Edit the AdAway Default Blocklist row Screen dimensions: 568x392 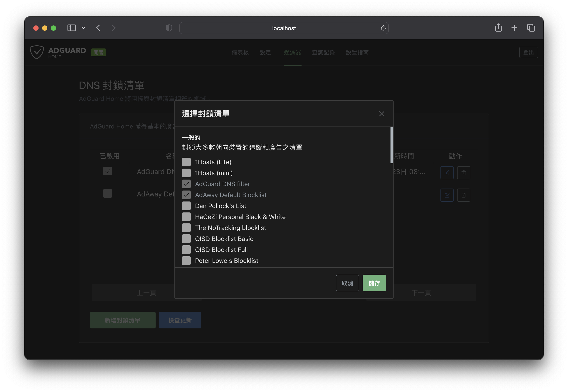[x=447, y=195]
